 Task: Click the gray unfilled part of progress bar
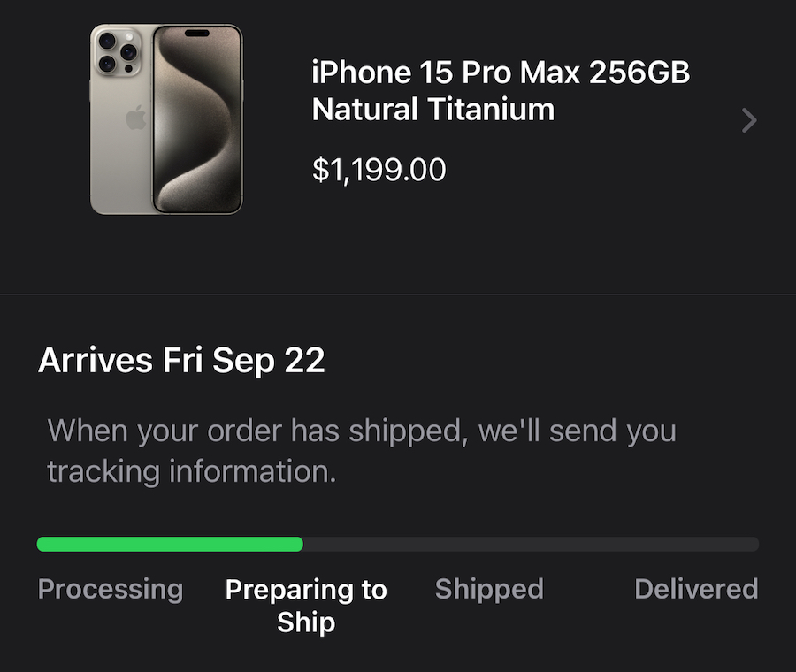click(531, 544)
